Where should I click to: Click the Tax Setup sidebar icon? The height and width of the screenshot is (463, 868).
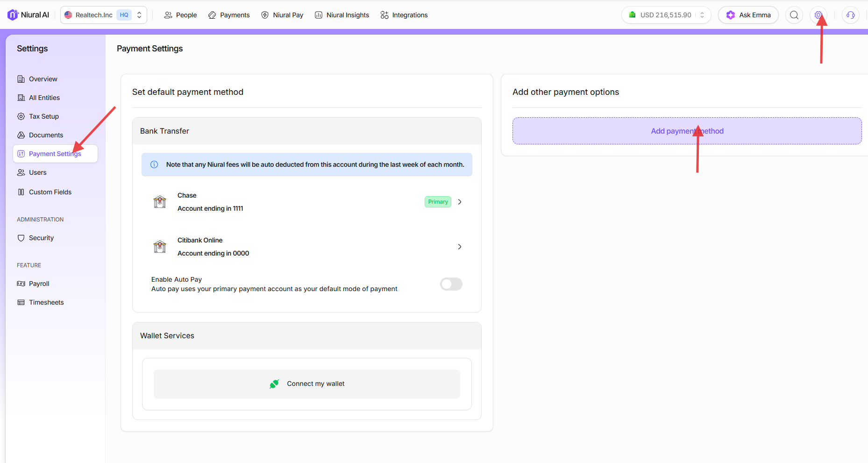tap(21, 116)
